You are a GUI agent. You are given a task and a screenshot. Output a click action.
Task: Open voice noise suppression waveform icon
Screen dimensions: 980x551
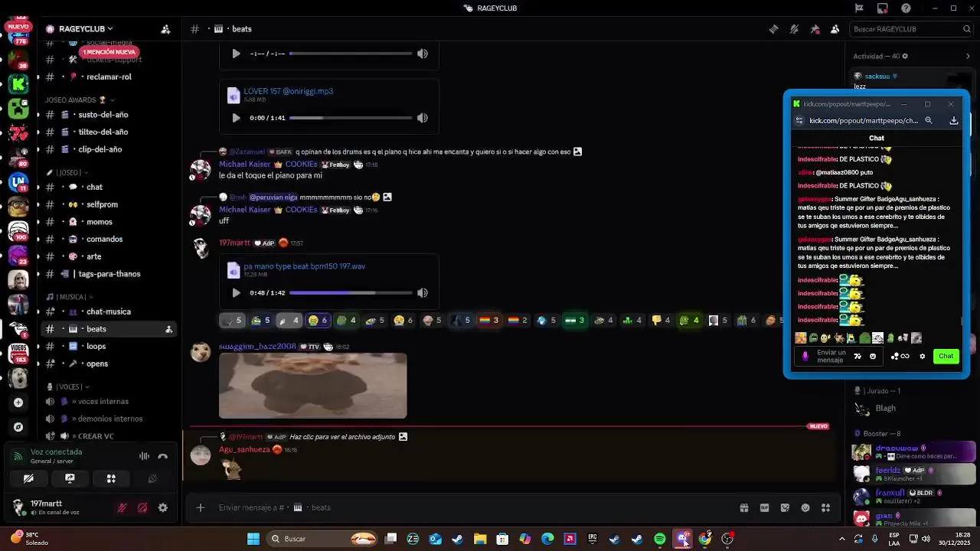click(144, 456)
